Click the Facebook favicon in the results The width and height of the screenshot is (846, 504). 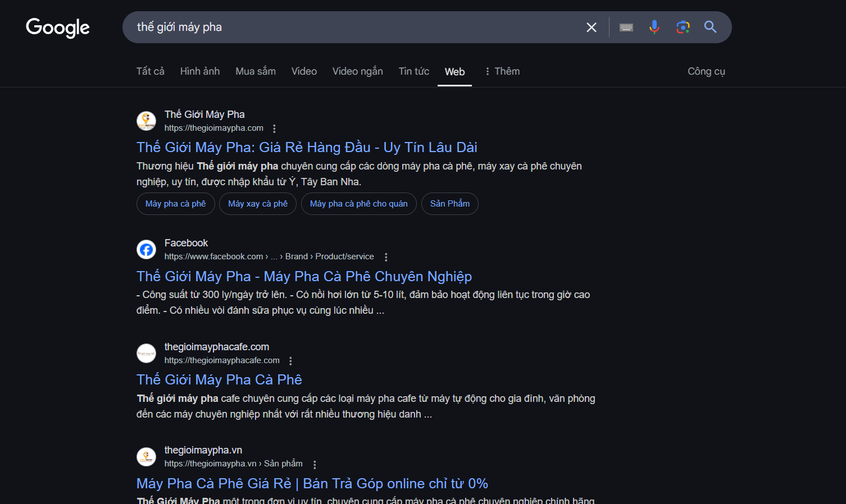coord(147,249)
